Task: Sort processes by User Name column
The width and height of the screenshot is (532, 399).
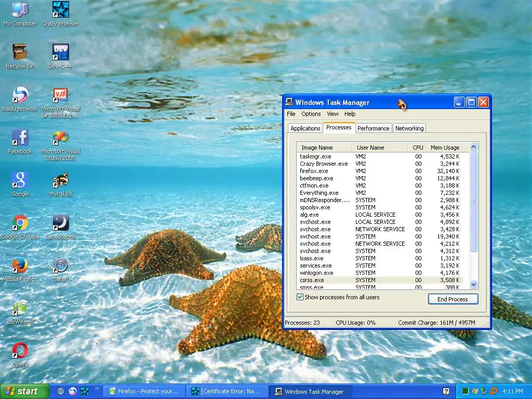Action: (379, 148)
